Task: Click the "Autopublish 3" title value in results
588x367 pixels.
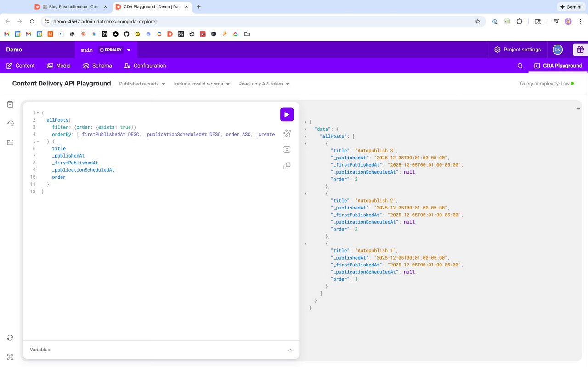Action: click(376, 151)
